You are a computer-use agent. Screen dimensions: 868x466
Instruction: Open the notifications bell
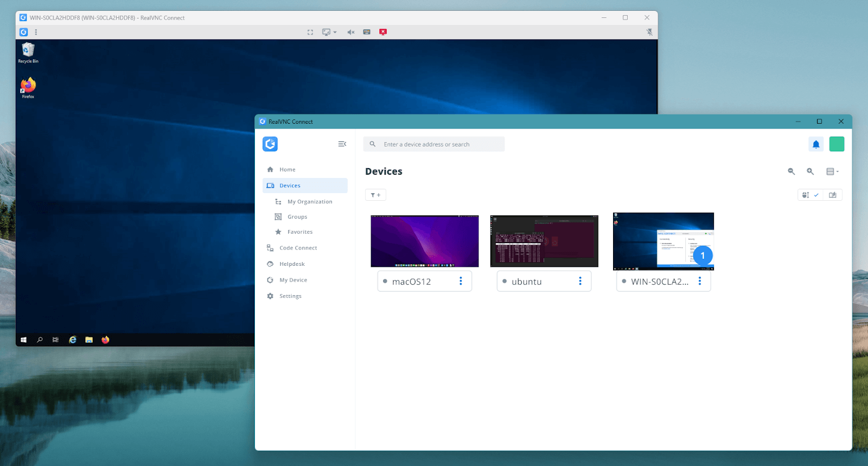click(815, 144)
